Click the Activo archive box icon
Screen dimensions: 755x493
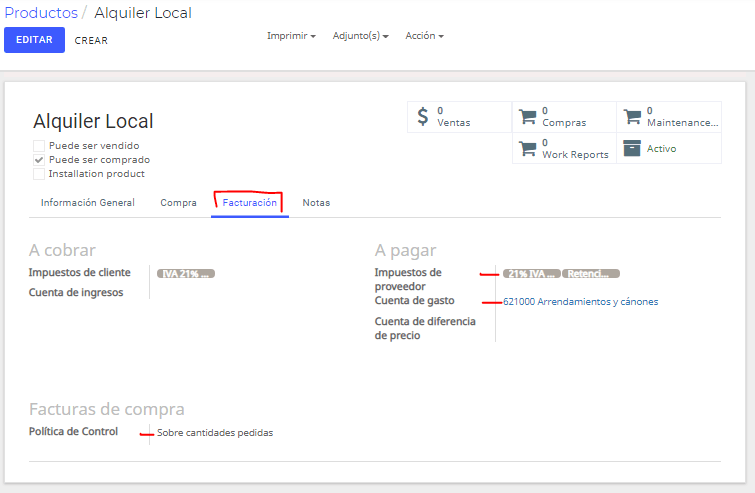point(632,148)
